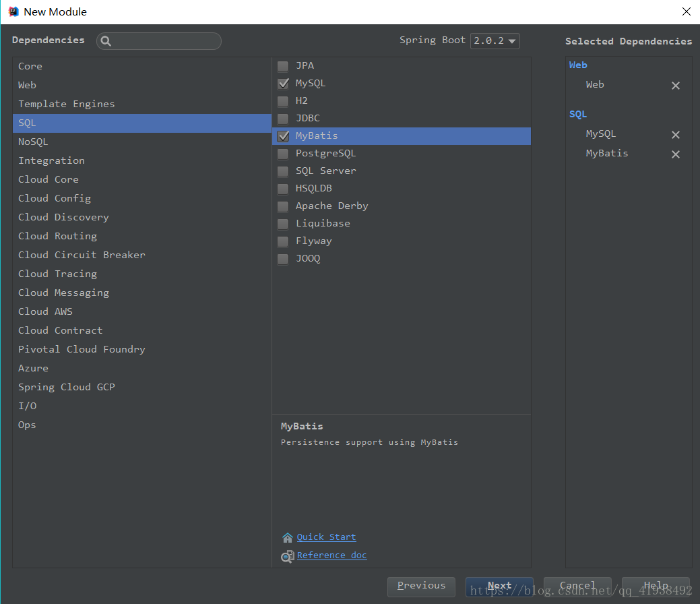Screen dimensions: 700x604
Task: Click the IntelliJ icon in title bar
Action: click(13, 11)
